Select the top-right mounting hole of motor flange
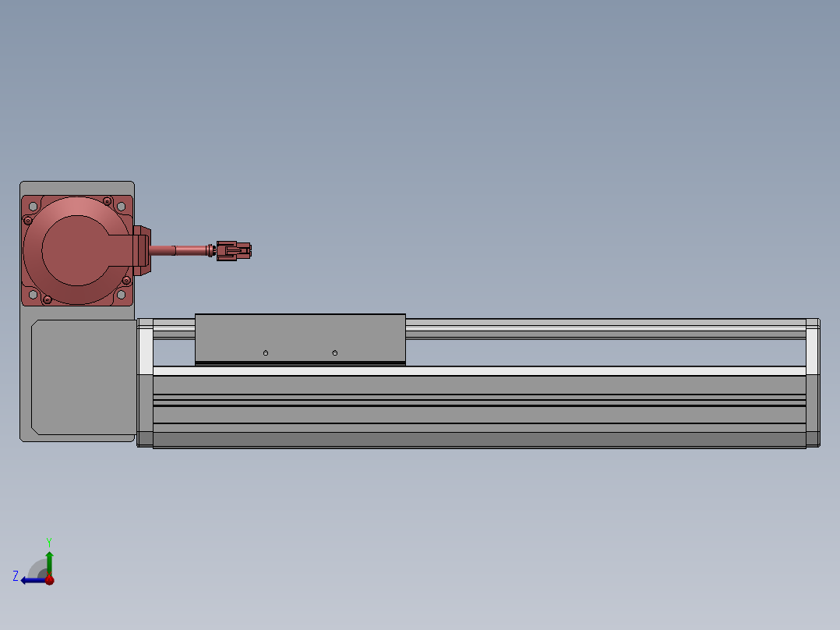 pos(121,206)
